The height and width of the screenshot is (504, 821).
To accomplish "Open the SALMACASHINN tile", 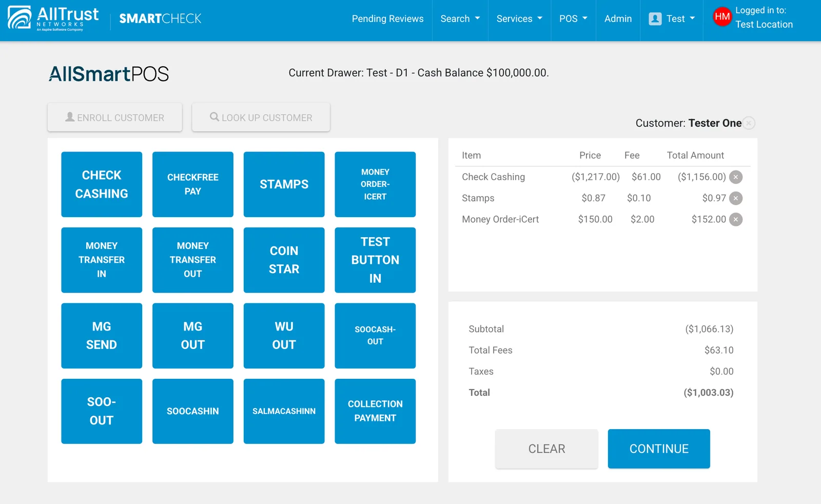I will point(284,411).
